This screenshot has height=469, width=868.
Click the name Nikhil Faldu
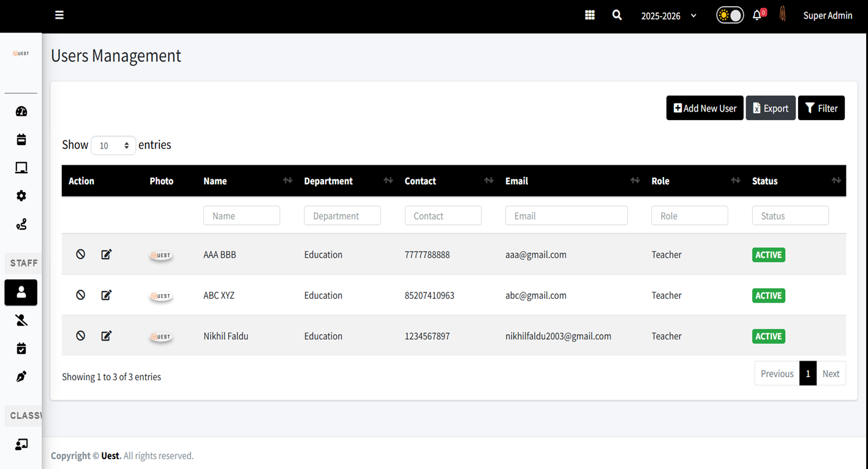226,336
